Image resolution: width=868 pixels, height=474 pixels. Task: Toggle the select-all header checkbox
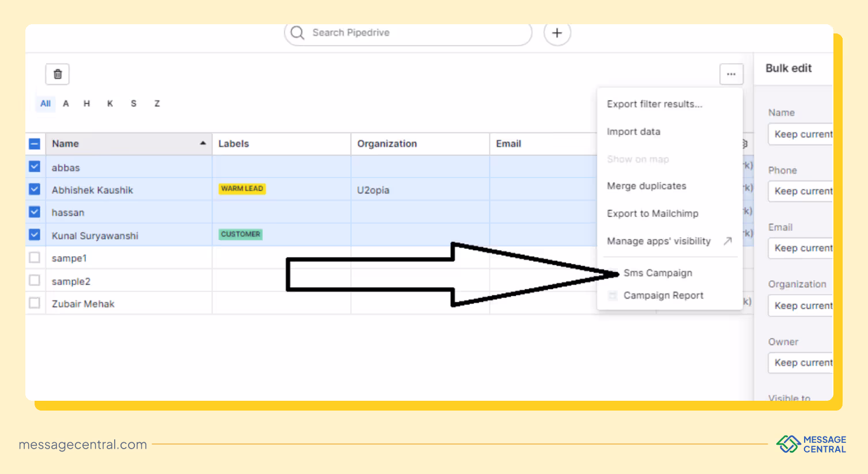point(35,144)
